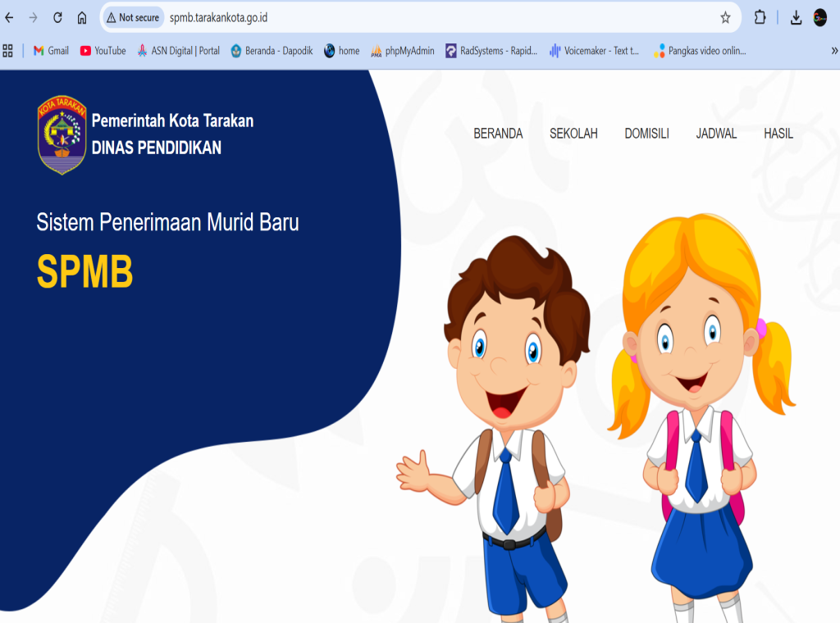Open the Gmail bookmark

pos(51,51)
